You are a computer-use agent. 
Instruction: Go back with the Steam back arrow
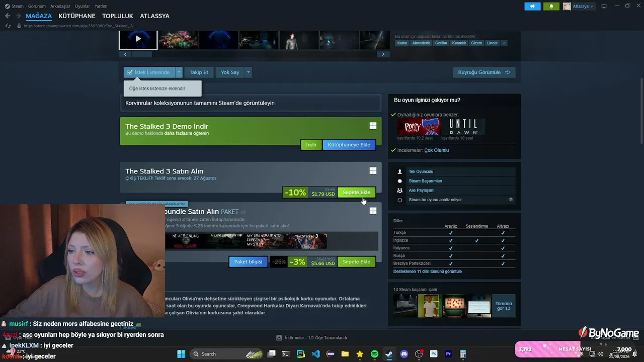click(8, 16)
